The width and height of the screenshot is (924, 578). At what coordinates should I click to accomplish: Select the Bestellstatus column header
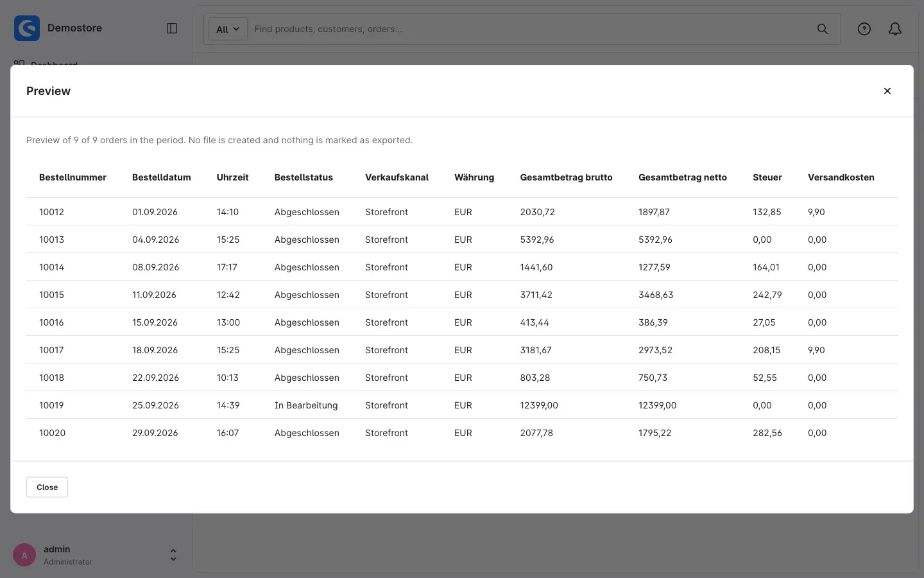304,177
